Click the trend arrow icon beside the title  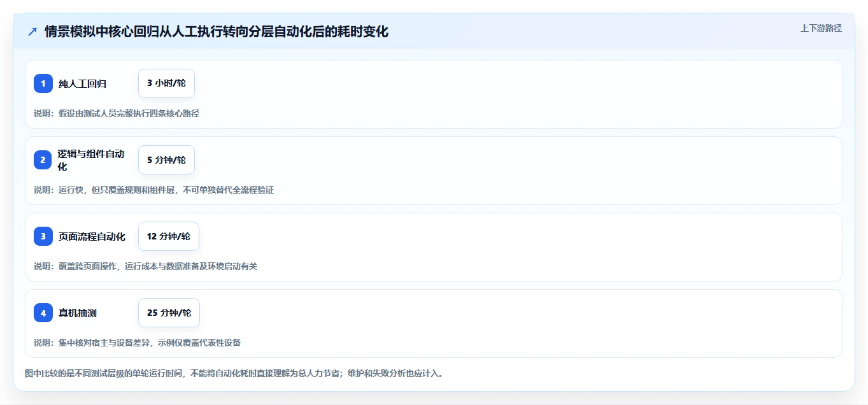(32, 31)
